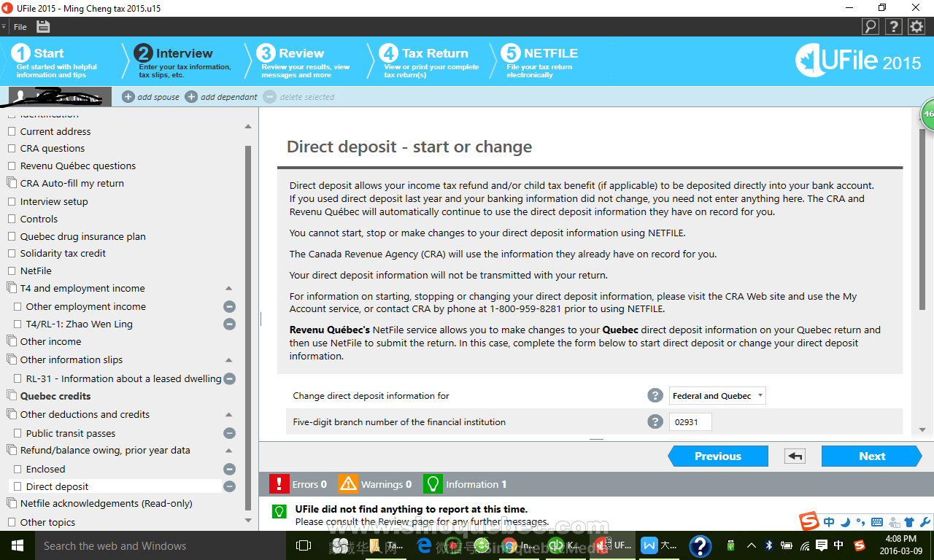This screenshot has width=934, height=560.
Task: Click the main panel scroll-down arrow
Action: [x=922, y=429]
